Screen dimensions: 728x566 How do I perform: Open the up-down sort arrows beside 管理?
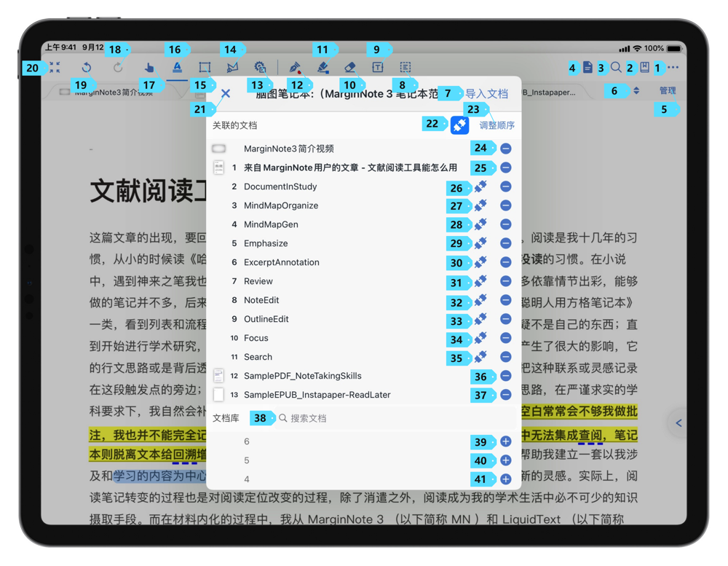click(636, 90)
